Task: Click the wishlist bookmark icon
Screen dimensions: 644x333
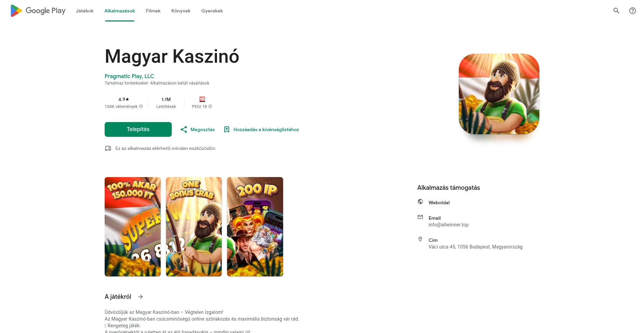Action: (x=227, y=129)
